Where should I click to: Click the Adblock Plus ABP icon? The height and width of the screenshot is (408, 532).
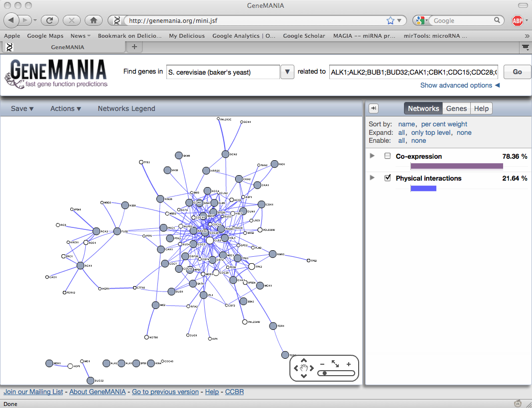click(x=518, y=20)
